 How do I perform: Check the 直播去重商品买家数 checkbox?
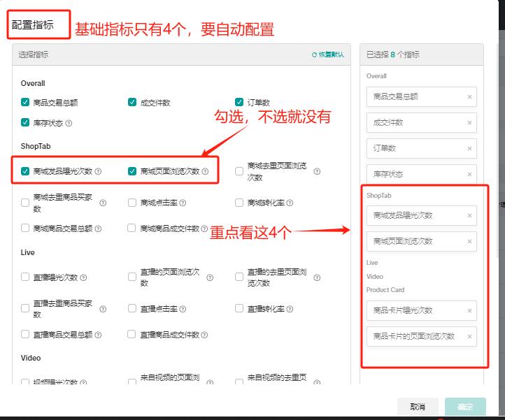25,308
